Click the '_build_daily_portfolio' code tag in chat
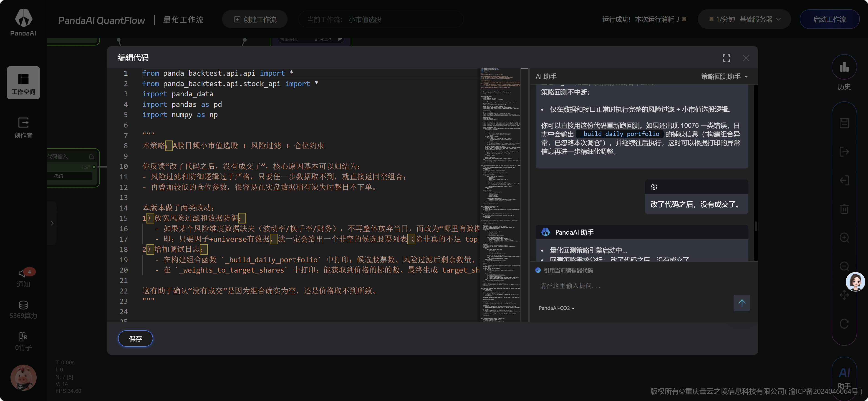The width and height of the screenshot is (868, 401). coord(619,134)
